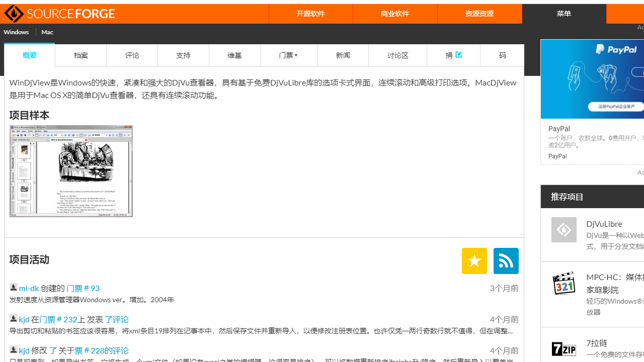This screenshot has height=362, width=644.
Task: Click the SourceForge logo icon
Action: coord(14,14)
